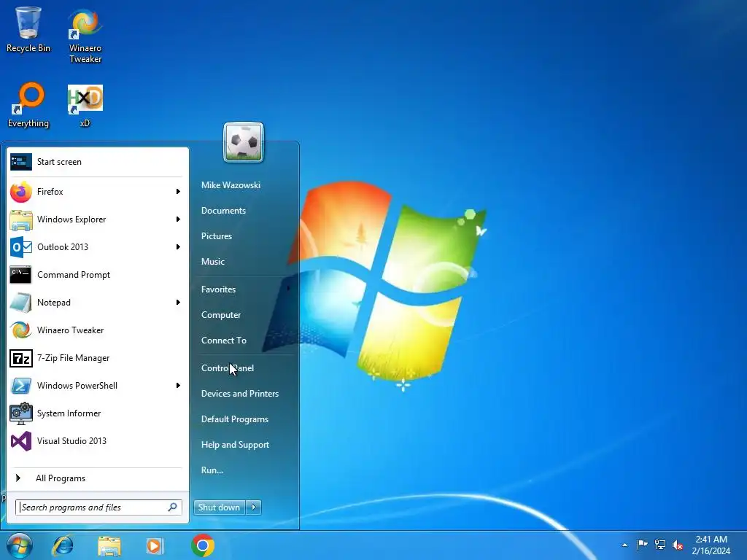Open the Action Center flag icon
This screenshot has height=560, width=747.
click(642, 544)
